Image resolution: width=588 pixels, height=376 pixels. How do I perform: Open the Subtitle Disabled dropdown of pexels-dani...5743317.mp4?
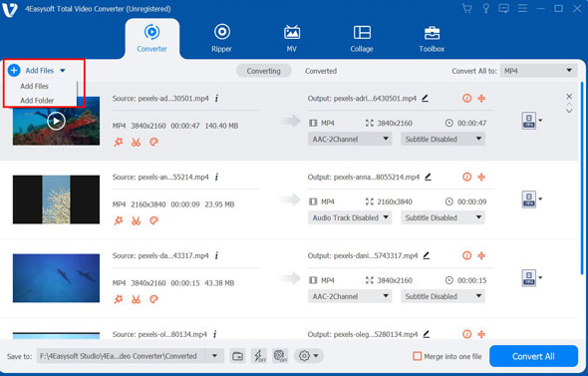click(x=442, y=296)
